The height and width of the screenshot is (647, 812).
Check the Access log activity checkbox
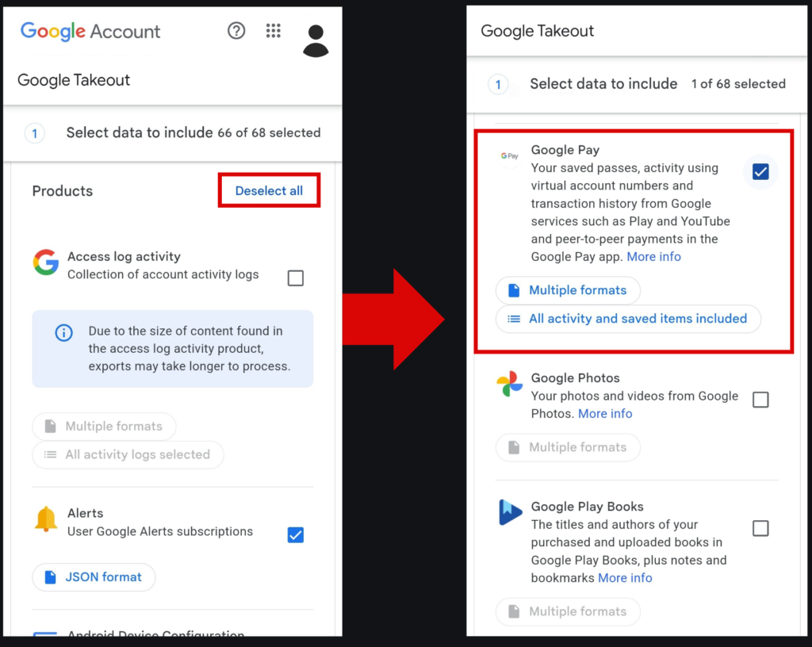(296, 278)
